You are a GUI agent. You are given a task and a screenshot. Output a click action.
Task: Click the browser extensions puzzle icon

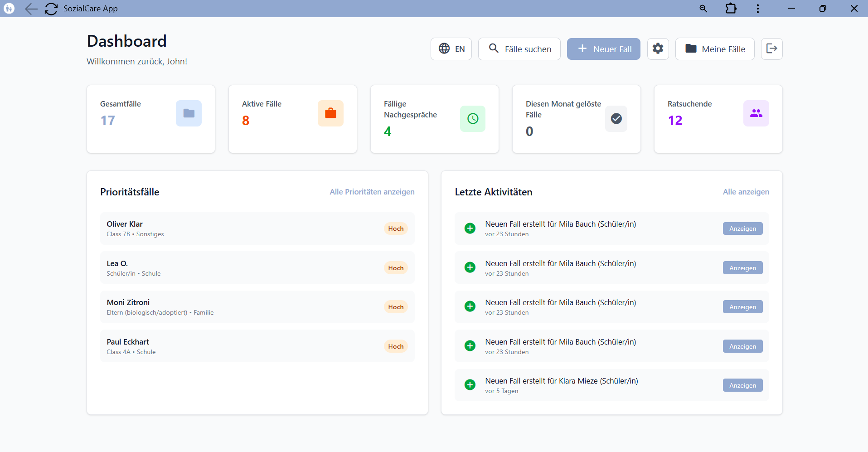[731, 9]
